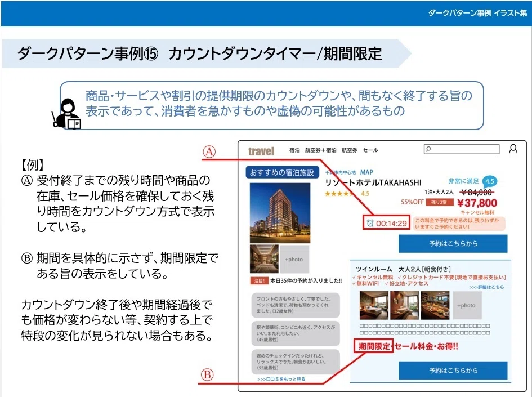Click the ¥37,800 sale price
Image resolution: width=532 pixels, height=397 pixels.
click(477, 203)
